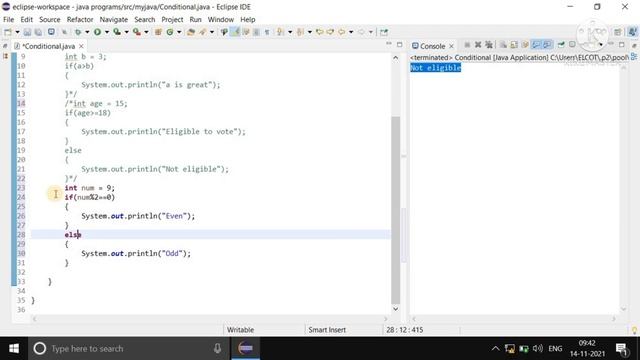Toggle console Word Wrap
This screenshot has height=360, width=640.
[x=525, y=45]
